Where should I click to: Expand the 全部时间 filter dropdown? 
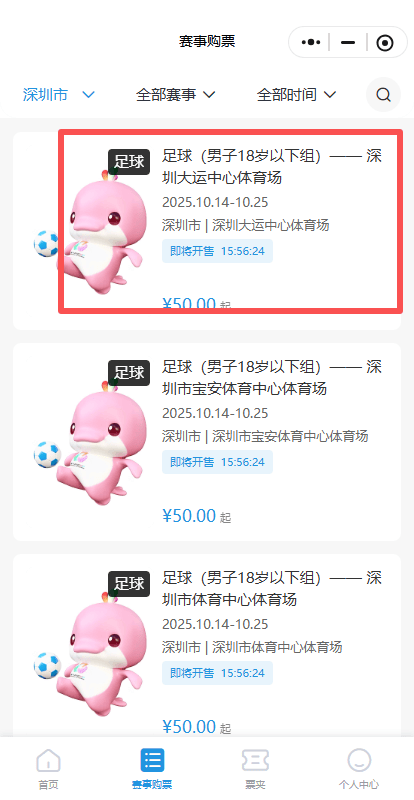297,94
